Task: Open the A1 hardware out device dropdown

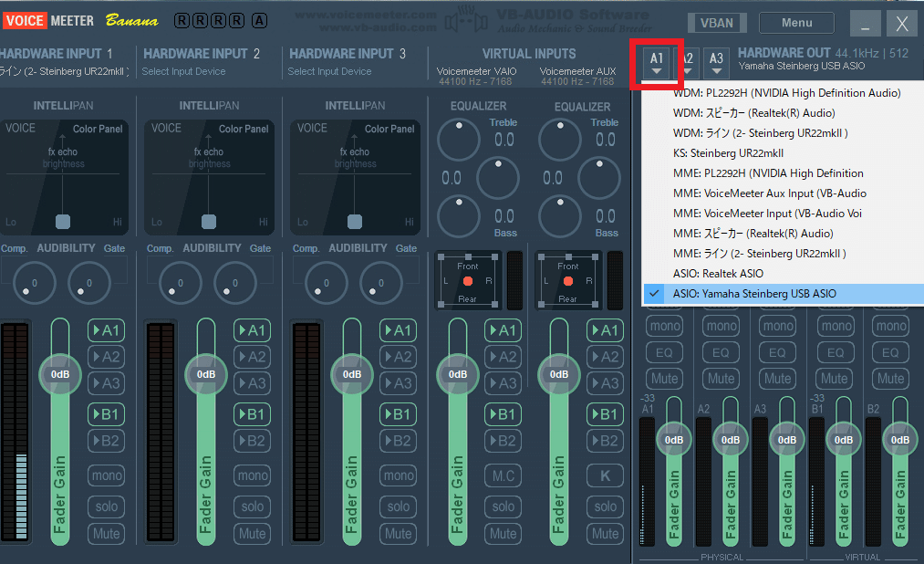Action: click(657, 64)
